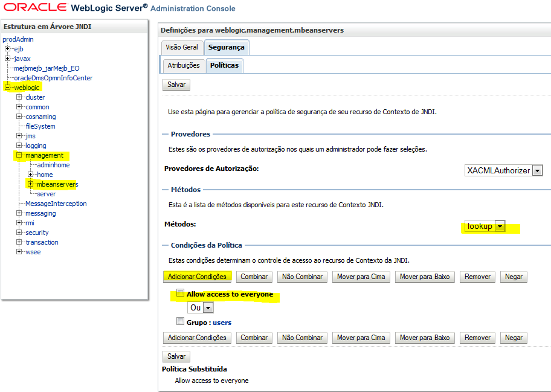Screen dimensions: 551x392
Task: Click upper Negar button
Action: click(x=514, y=277)
